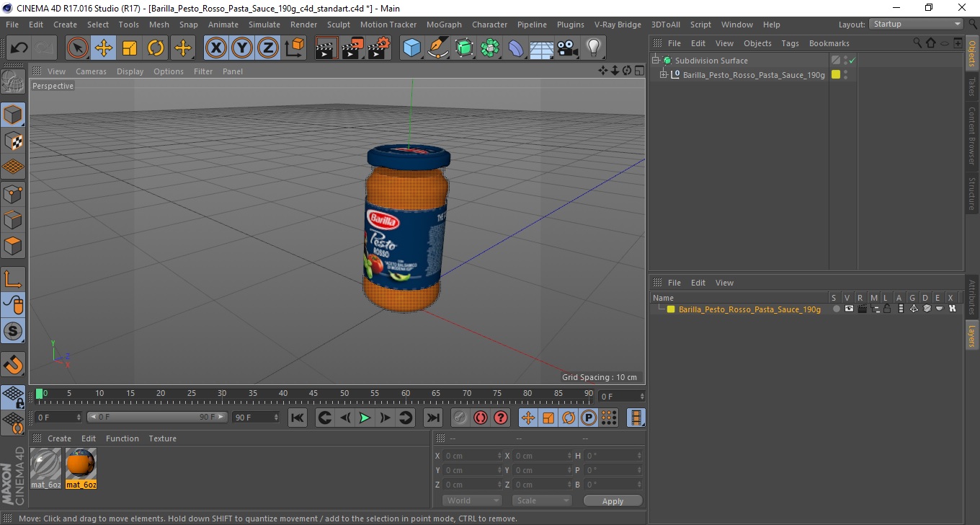Select the Live Selection tool
Image resolution: width=980 pixels, height=525 pixels.
[x=78, y=48]
